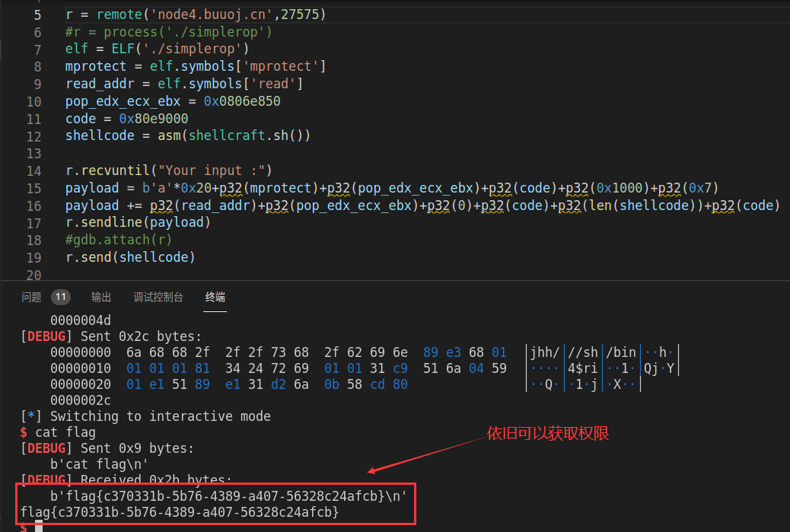Screen dimensions: 790x532
Task: Click the #gdb.attach(r) comment line
Action: point(119,240)
